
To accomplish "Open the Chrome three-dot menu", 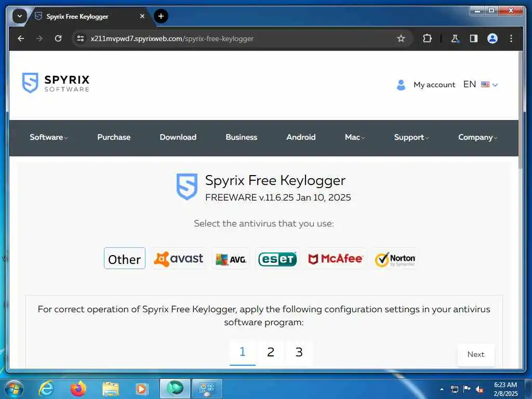I will 511,38.
